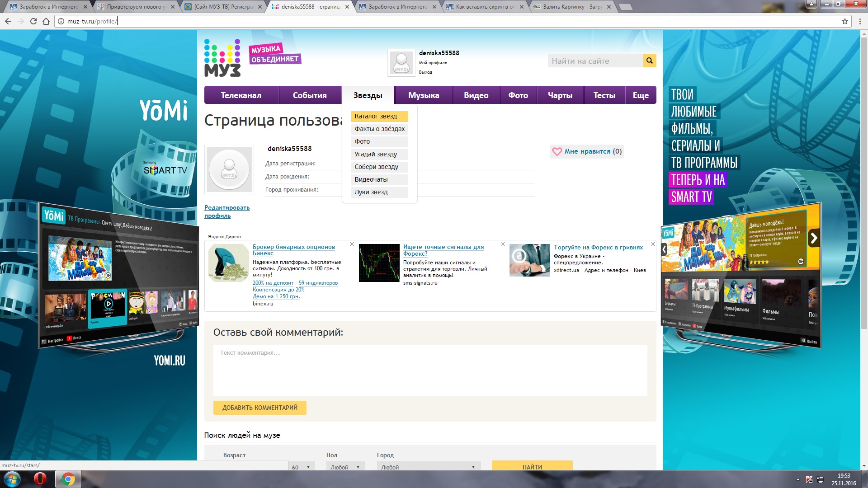Open the Тесты menu
Screen dimensions: 868x488
tap(604, 95)
